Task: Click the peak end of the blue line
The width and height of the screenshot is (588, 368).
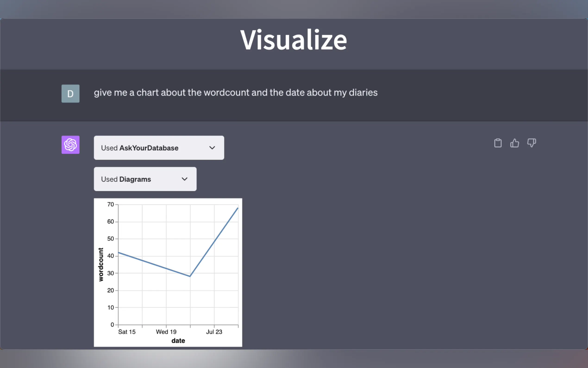Action: (238, 208)
